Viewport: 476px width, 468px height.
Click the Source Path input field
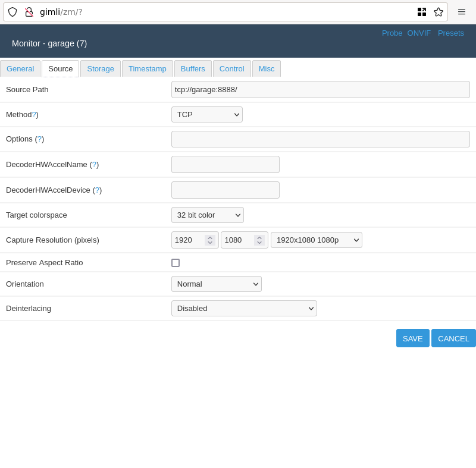tap(321, 89)
